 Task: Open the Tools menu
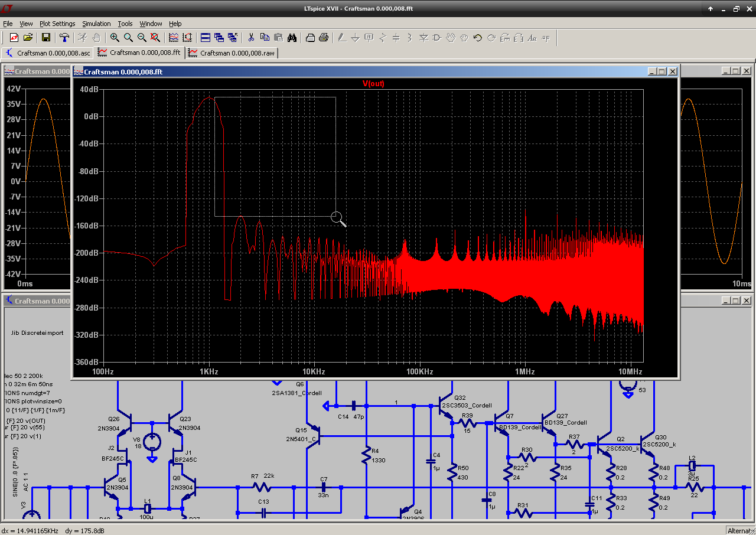tap(125, 24)
